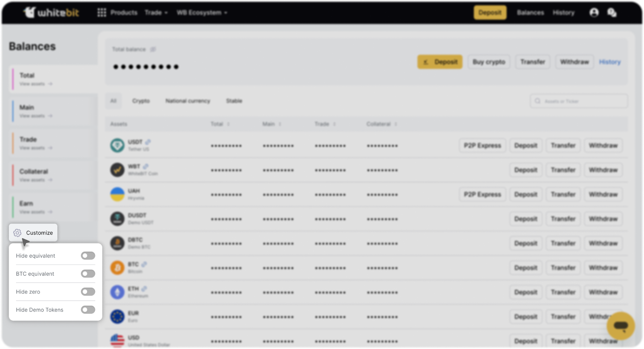Switch to National currency tab

click(188, 101)
